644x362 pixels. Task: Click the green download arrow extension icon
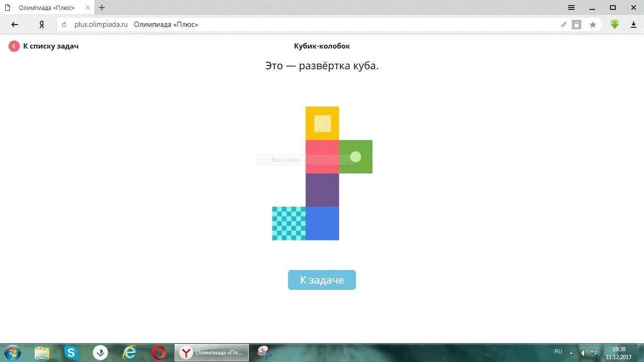click(x=614, y=24)
